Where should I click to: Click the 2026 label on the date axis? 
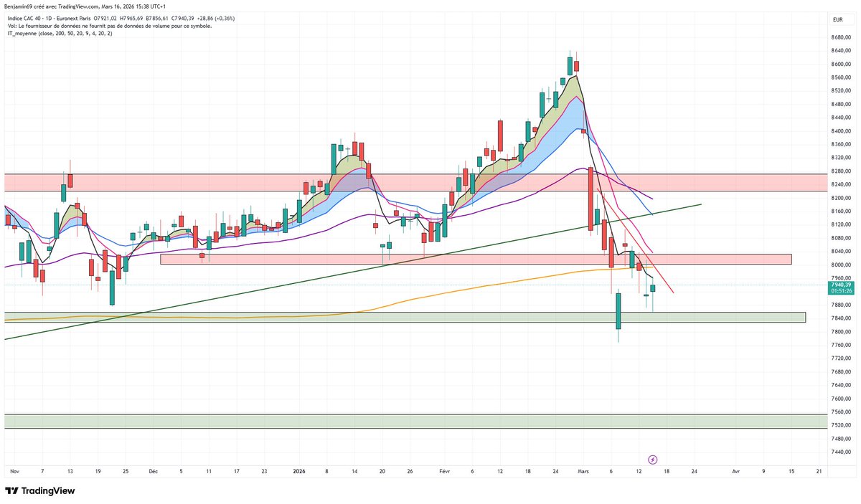click(x=299, y=472)
